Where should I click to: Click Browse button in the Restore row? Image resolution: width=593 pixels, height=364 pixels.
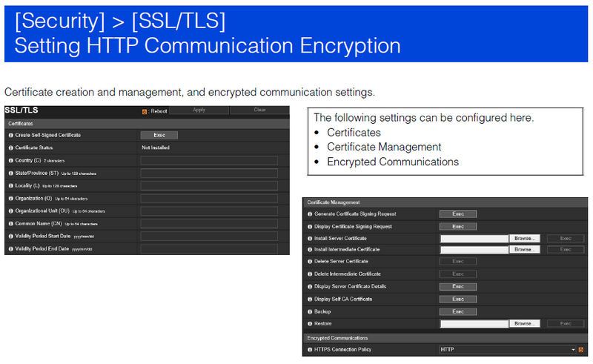526,324
